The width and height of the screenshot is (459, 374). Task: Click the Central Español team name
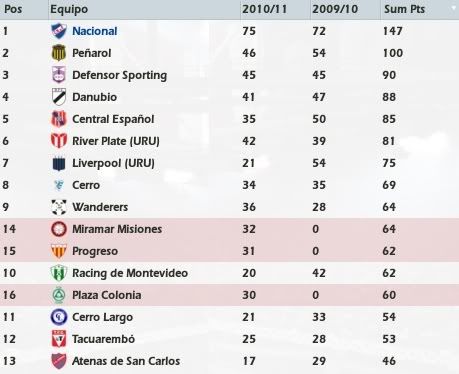point(113,119)
